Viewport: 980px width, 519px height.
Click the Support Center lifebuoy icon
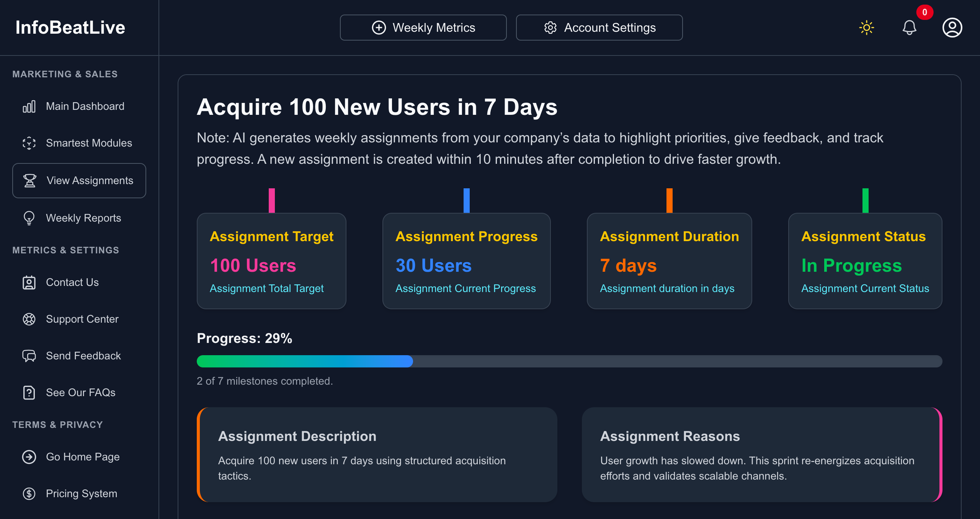pyautogui.click(x=29, y=319)
